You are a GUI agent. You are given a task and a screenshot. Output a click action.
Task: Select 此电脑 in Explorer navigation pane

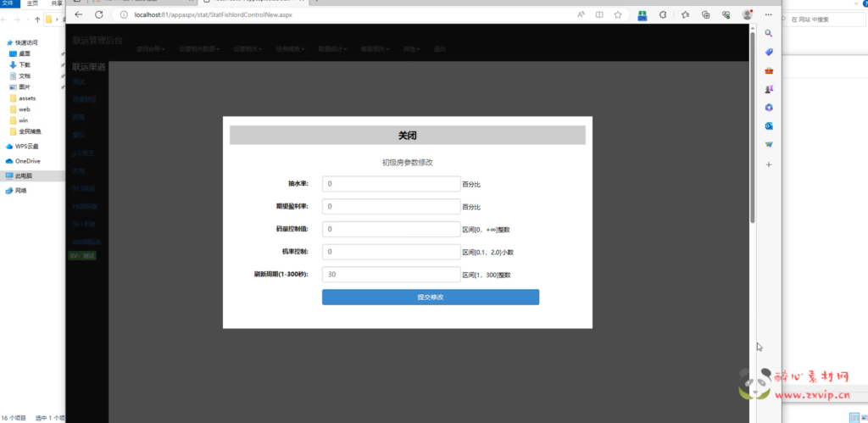pos(24,175)
